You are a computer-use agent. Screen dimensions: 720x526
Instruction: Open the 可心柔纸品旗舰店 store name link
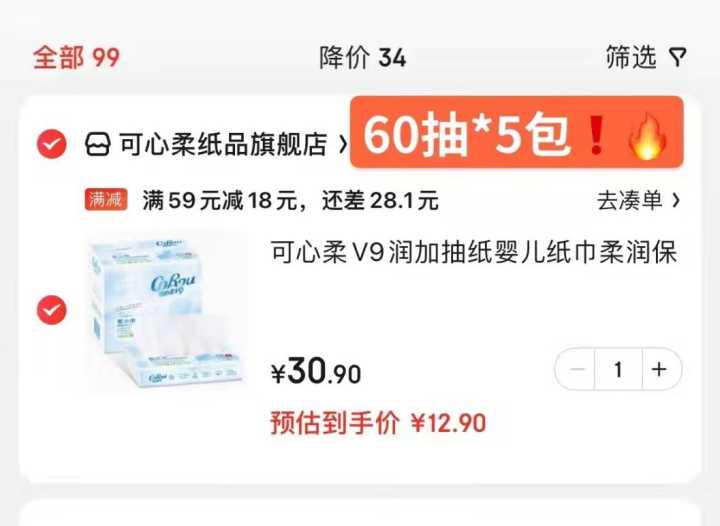tap(224, 144)
